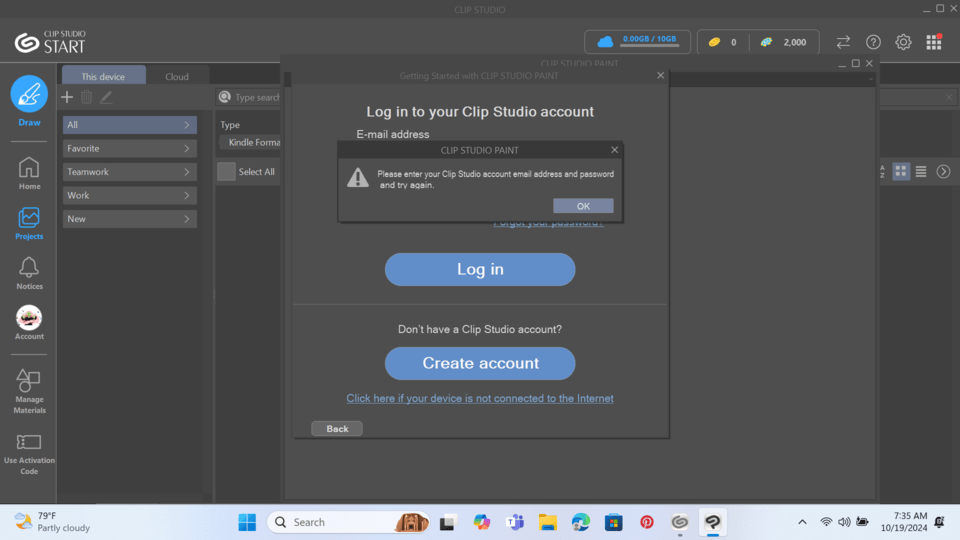
Task: Open Microsoft Store from taskbar
Action: 613,522
